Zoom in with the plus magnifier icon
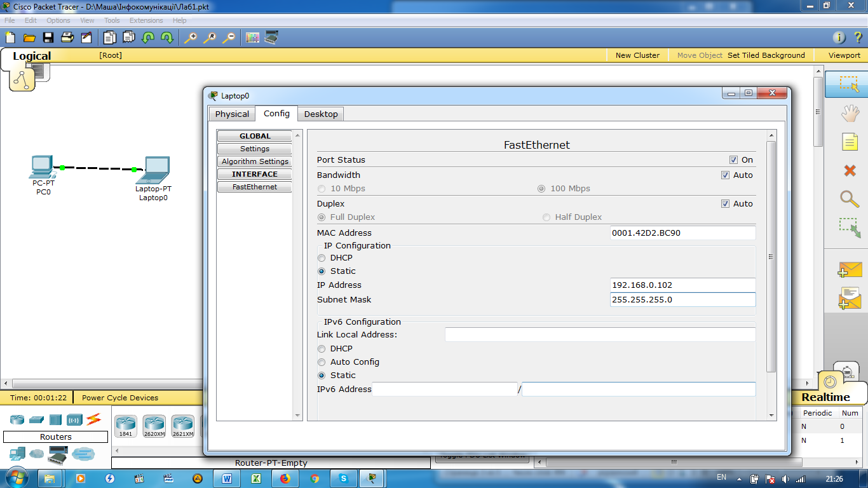This screenshot has height=488, width=868. tap(190, 37)
